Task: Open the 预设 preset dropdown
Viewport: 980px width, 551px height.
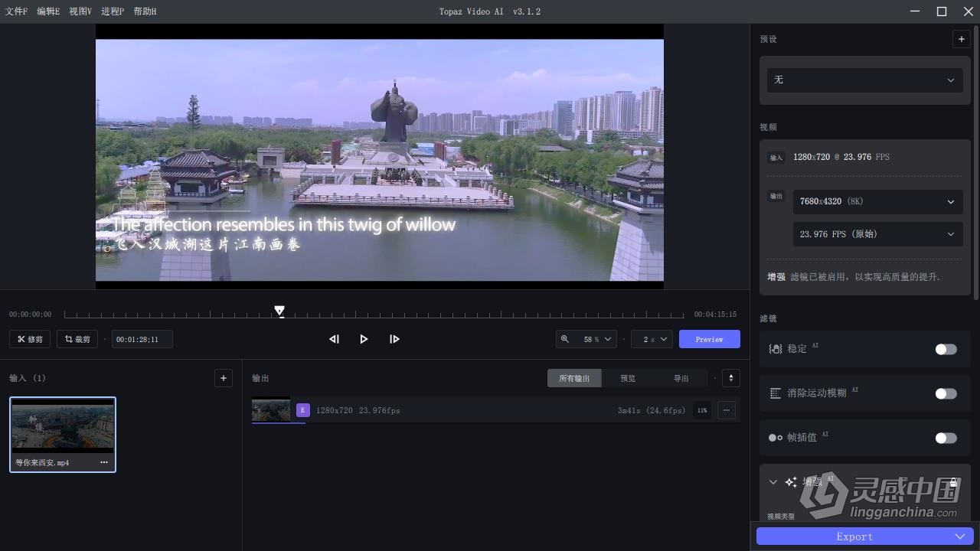Action: click(x=864, y=80)
